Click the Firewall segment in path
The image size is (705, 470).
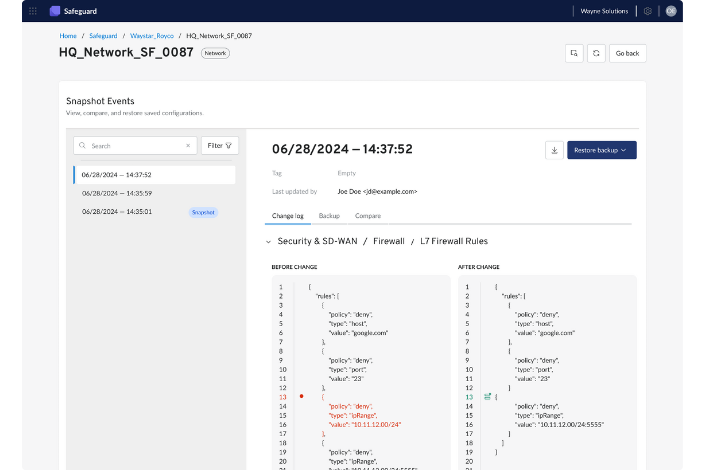(389, 242)
